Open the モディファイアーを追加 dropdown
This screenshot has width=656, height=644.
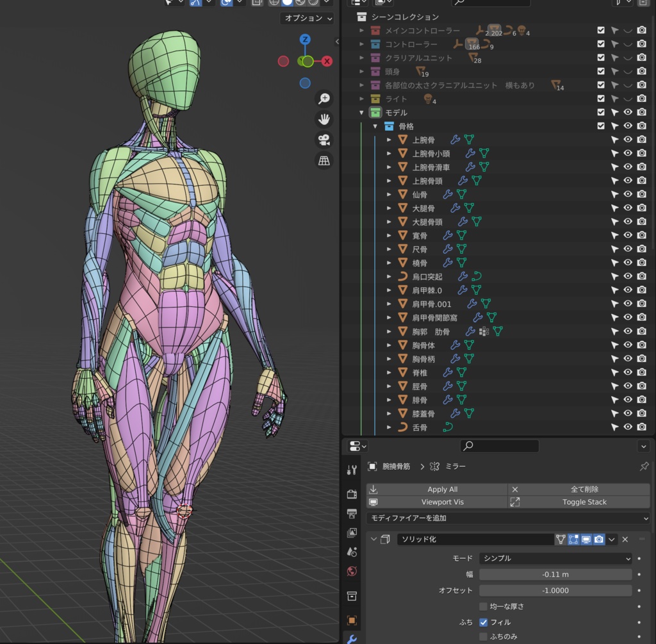pos(508,518)
